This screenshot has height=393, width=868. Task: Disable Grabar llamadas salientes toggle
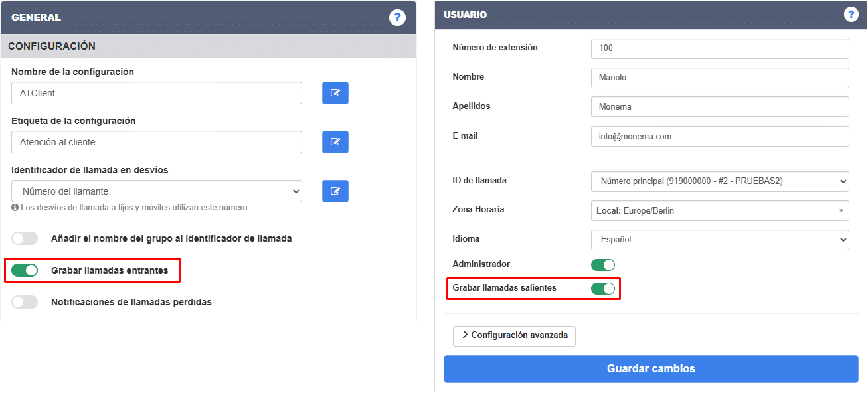pyautogui.click(x=603, y=288)
